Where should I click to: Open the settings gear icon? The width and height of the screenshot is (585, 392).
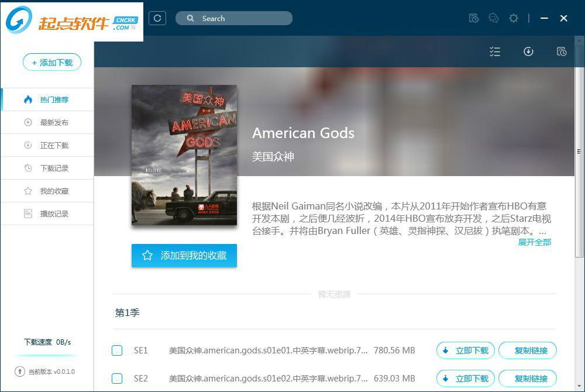point(514,18)
